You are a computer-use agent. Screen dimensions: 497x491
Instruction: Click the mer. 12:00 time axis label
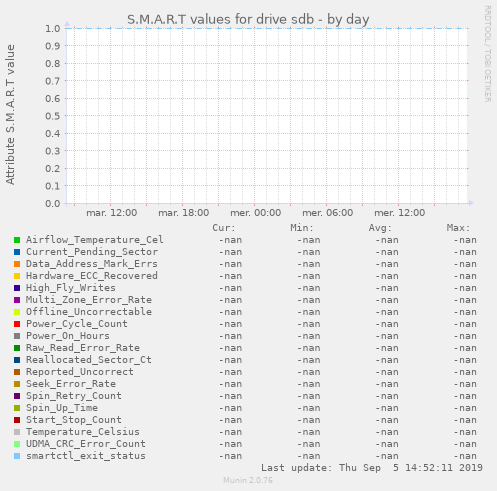399,213
